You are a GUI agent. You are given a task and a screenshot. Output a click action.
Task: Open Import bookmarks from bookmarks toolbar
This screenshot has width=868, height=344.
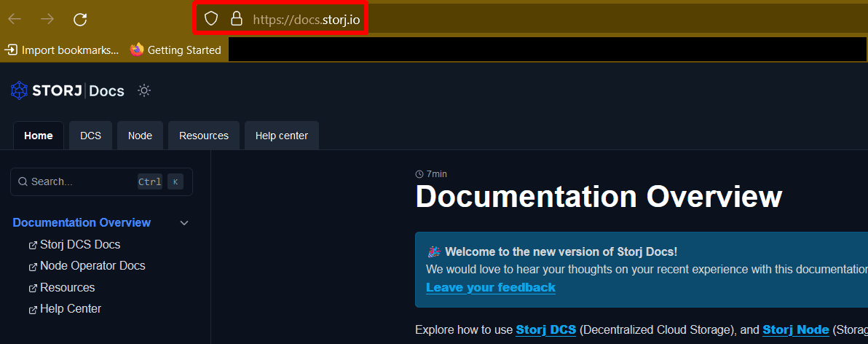point(62,50)
